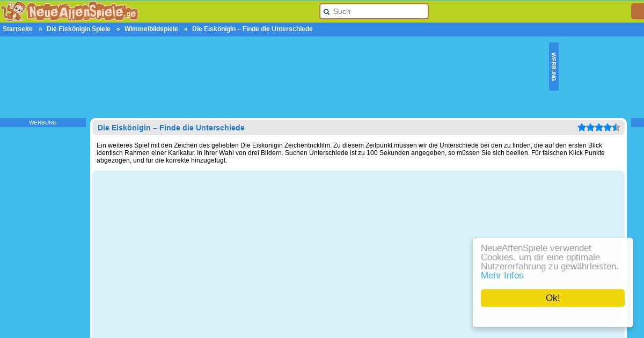644x338 pixels.
Task: Click the game title heading Die Eiskönigin – Finde die Unterschiede
Action: click(x=171, y=128)
